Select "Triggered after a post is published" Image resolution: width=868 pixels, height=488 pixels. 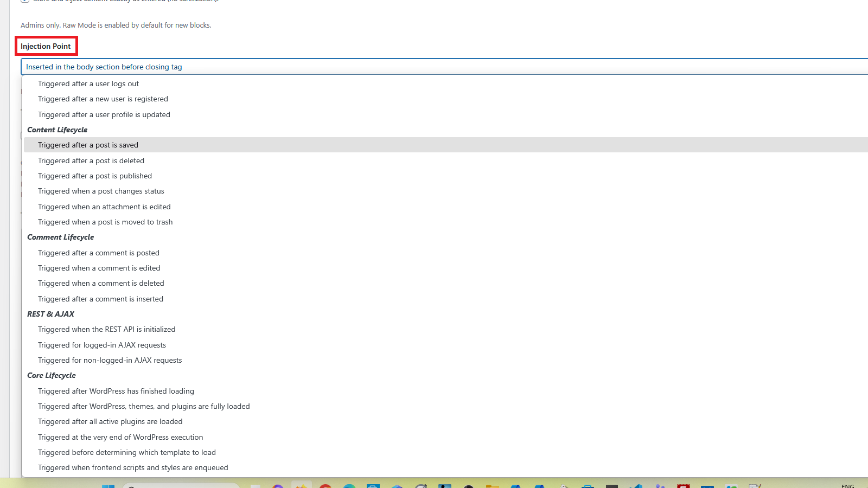(445, 176)
